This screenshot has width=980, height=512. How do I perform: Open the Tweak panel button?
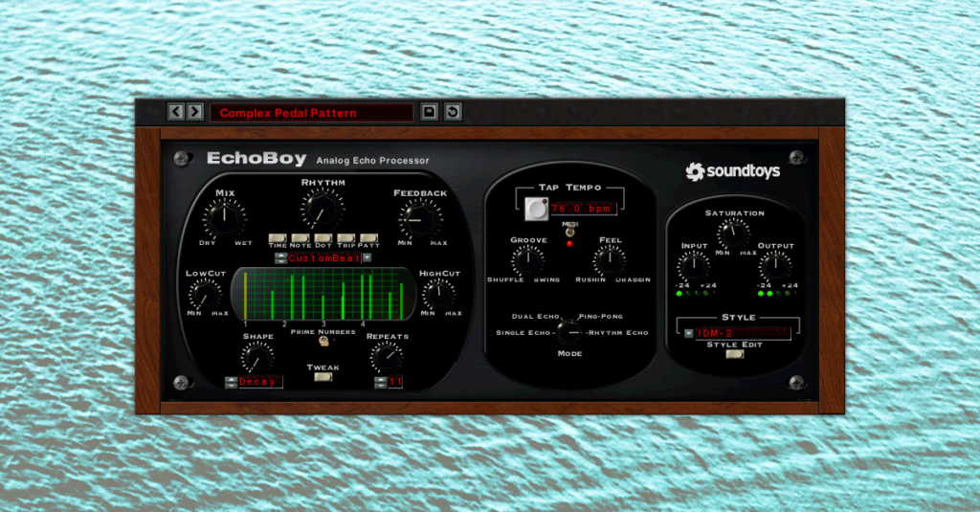point(323,377)
